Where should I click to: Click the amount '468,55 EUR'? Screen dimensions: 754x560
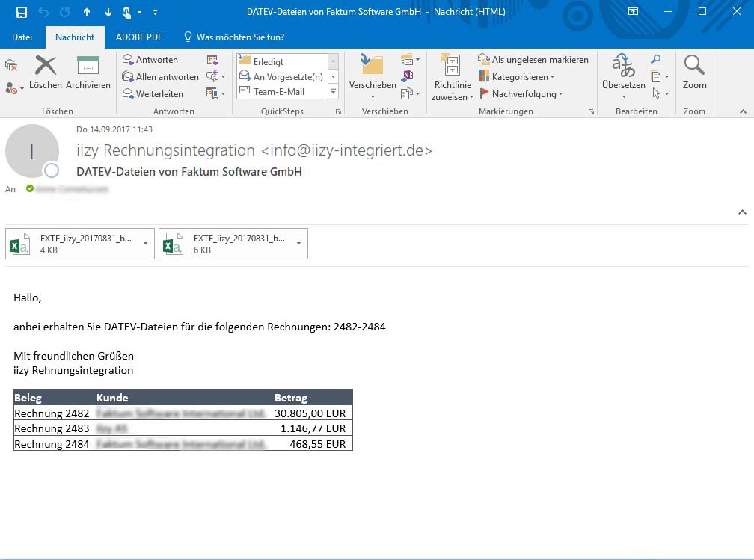coord(317,444)
